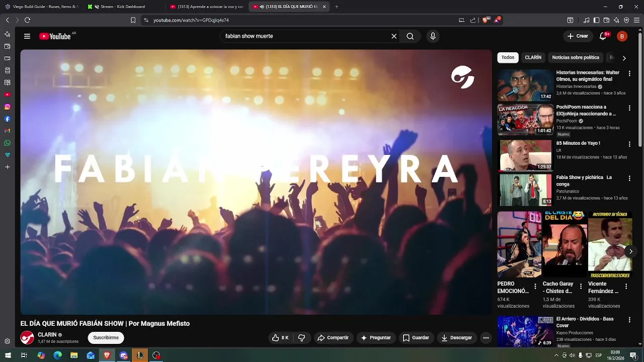Open options for Vicente Fernández short
The height and width of the screenshot is (362, 644).
pyautogui.click(x=626, y=286)
